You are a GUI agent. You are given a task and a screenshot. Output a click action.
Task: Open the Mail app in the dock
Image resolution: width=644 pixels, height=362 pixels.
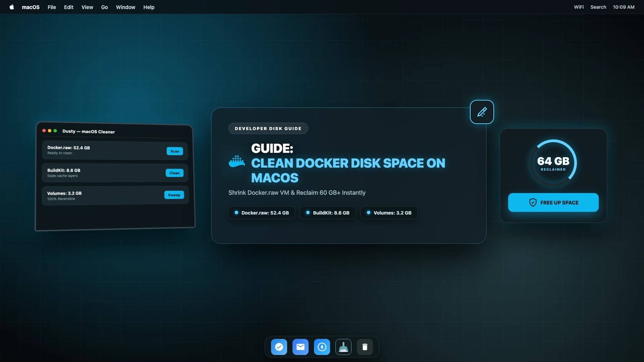301,347
